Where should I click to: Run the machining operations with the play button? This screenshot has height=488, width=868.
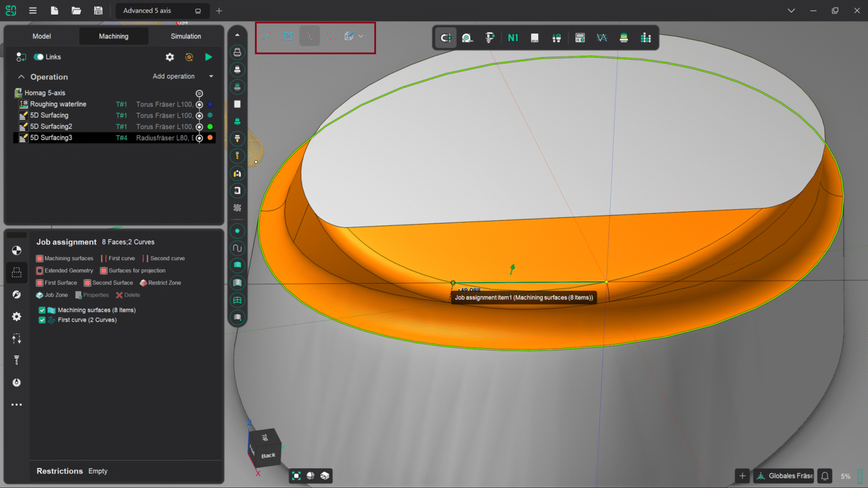click(x=208, y=57)
